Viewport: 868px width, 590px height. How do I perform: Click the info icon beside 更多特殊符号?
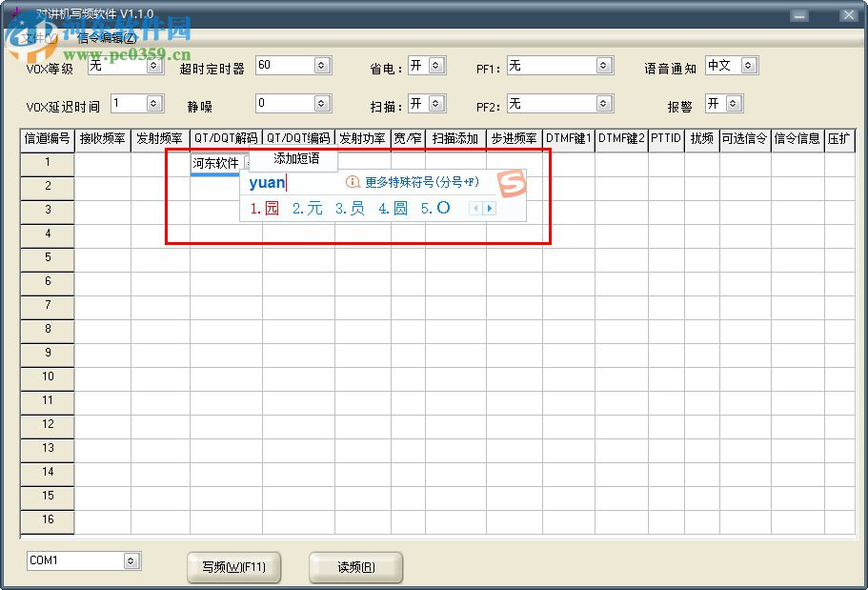tap(353, 182)
